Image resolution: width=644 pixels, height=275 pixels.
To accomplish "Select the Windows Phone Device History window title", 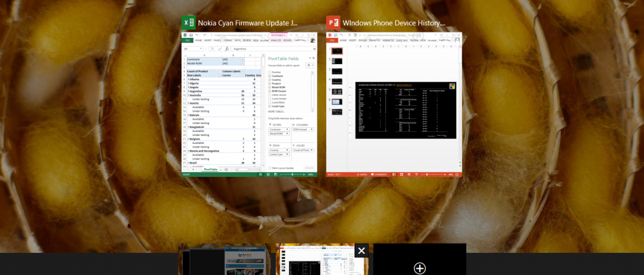I will (x=394, y=23).
